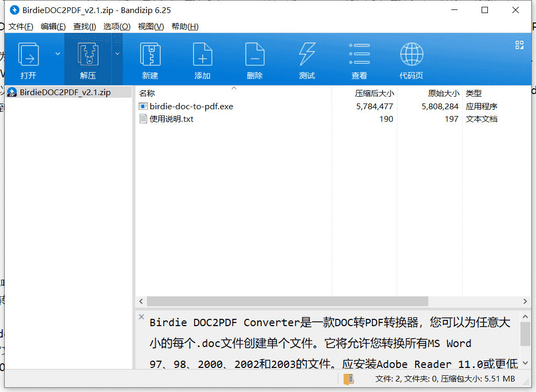Viewport: 536px width, 392px height.
Task: Close the archive comment pane
Action: pyautogui.click(x=142, y=317)
